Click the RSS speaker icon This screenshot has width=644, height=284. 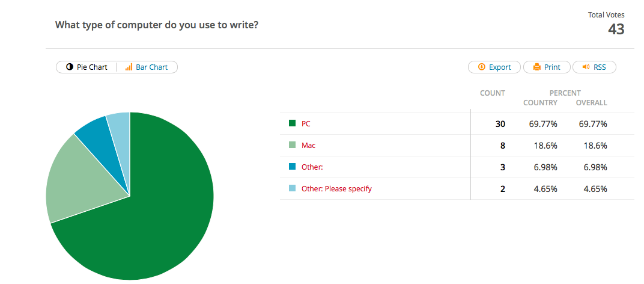click(x=586, y=67)
